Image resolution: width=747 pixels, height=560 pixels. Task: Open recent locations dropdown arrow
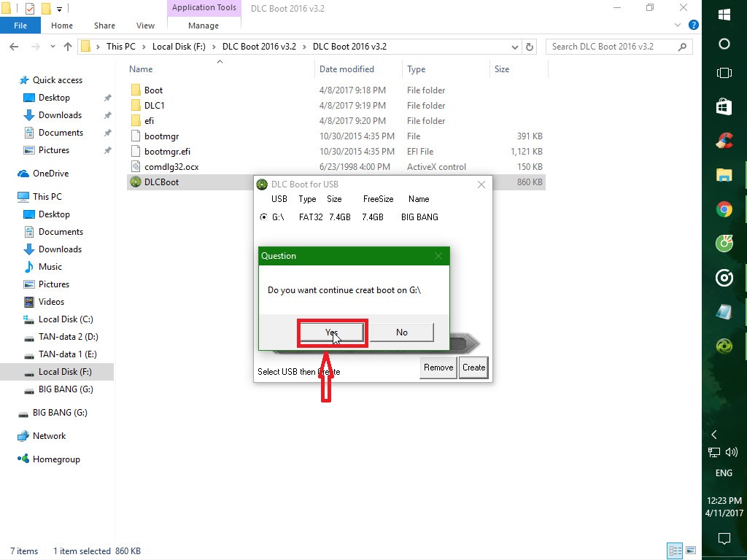[53, 47]
